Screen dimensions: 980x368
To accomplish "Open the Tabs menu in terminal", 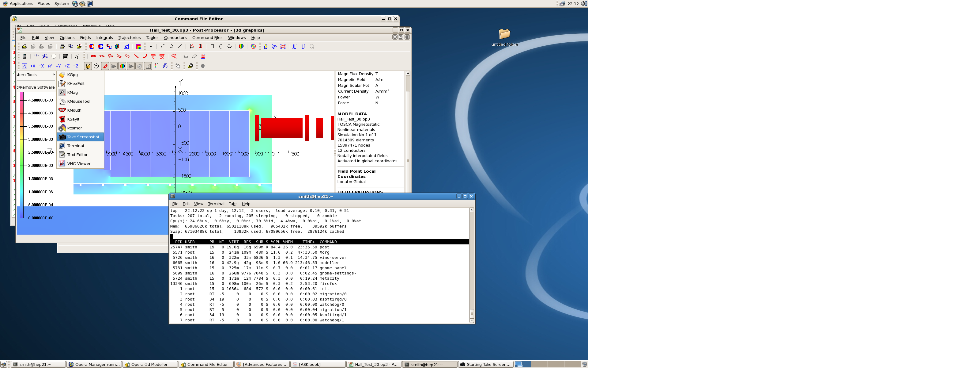I will 233,204.
